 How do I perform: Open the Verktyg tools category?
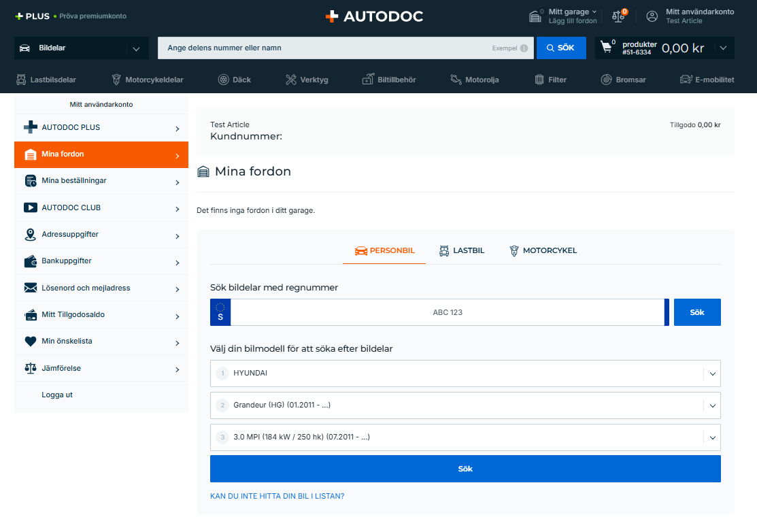tap(306, 80)
